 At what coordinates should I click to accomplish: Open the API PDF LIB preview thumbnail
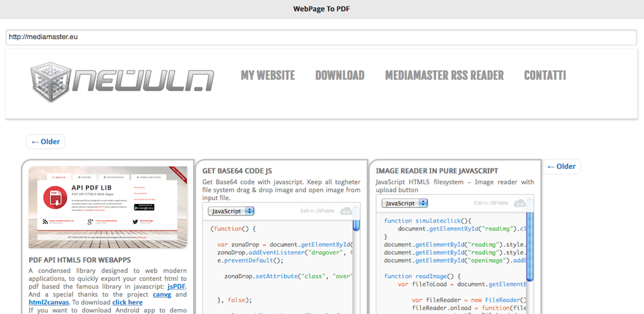pyautogui.click(x=108, y=207)
